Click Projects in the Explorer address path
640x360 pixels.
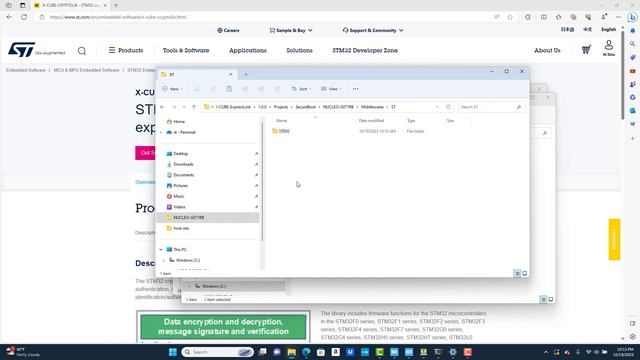pos(280,107)
